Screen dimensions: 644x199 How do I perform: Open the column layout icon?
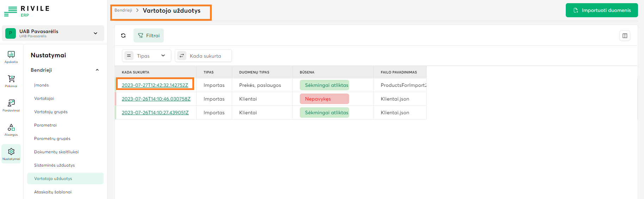coord(625,36)
